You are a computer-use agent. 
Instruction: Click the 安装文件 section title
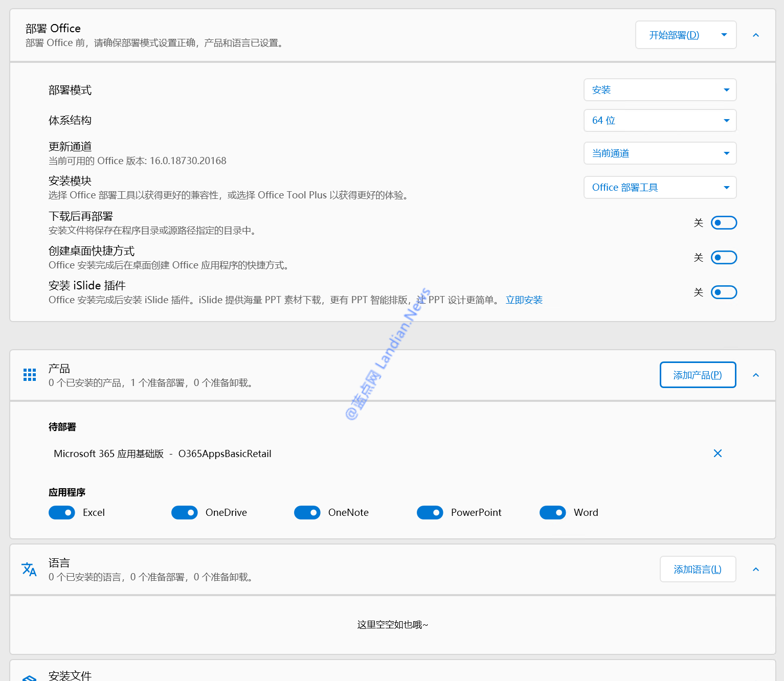(x=70, y=676)
